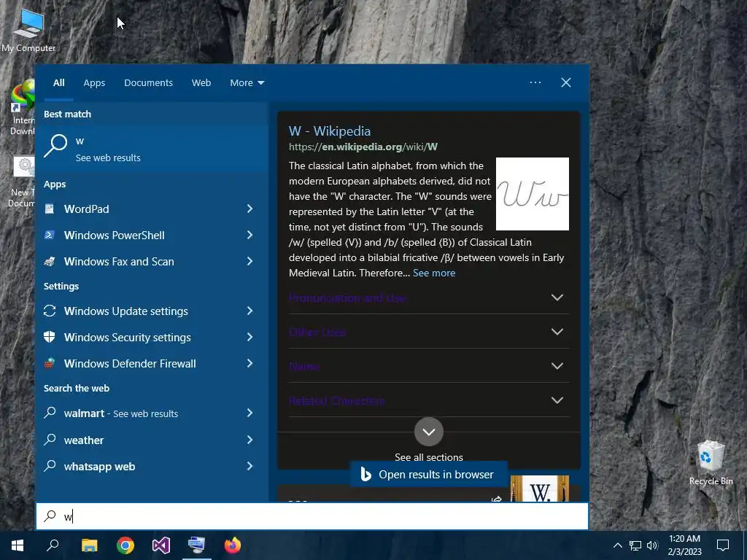Expand the Windows Fax and Scan arrow
This screenshot has width=747, height=560.
click(x=249, y=262)
